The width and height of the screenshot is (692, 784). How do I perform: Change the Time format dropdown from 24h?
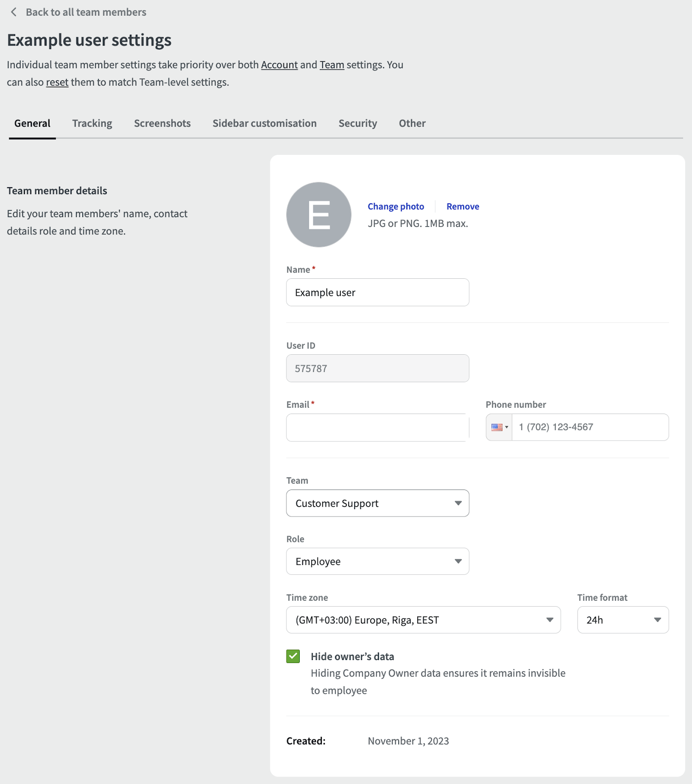pyautogui.click(x=622, y=620)
